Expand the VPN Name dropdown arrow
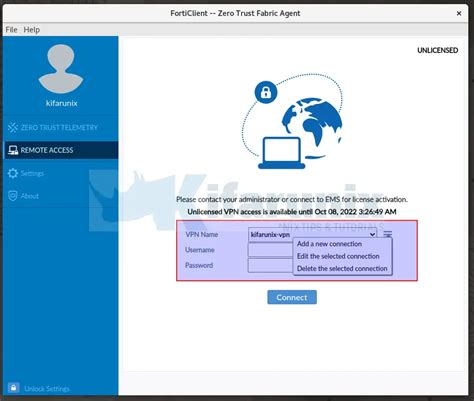 pos(372,234)
